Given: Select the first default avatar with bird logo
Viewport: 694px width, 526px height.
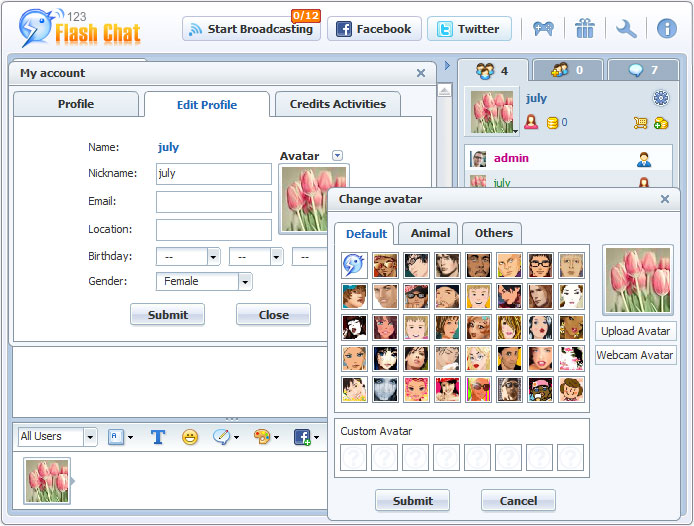Looking at the screenshot, I should 354,265.
